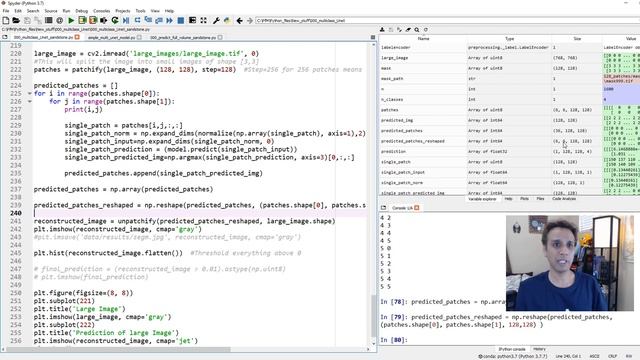640x360 pixels.
Task: Run the current cell
Action: click(x=82, y=20)
